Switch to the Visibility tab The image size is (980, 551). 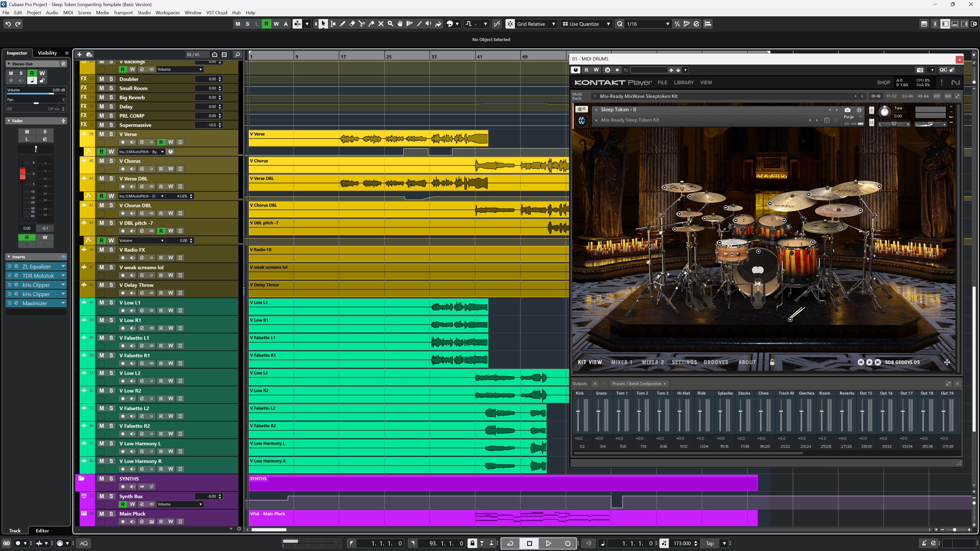pos(47,53)
